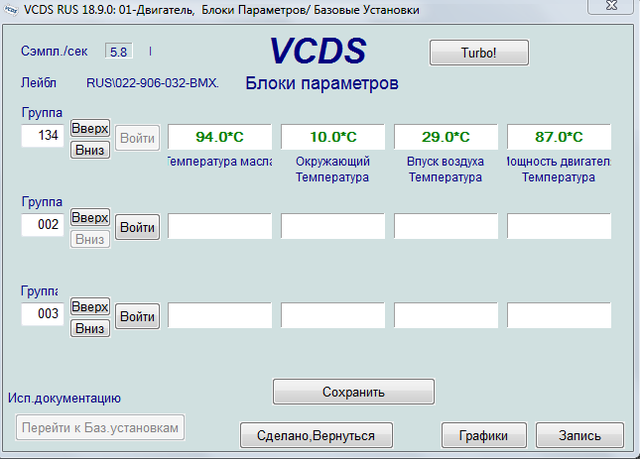Click the Запись button
640x459 pixels.
pos(580,435)
